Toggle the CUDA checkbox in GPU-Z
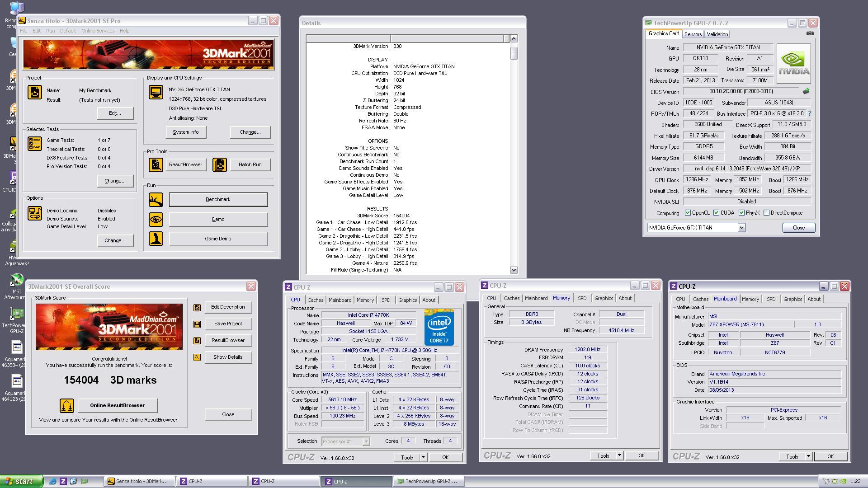Screen dimensions: 868x488 pyautogui.click(x=716, y=213)
